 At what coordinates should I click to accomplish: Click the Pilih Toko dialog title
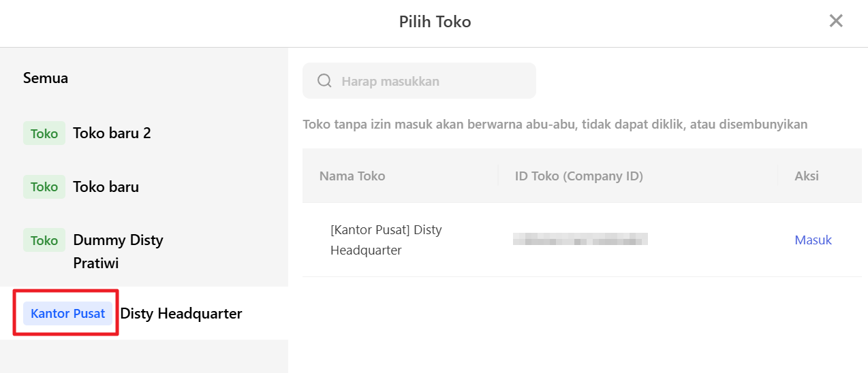point(435,22)
